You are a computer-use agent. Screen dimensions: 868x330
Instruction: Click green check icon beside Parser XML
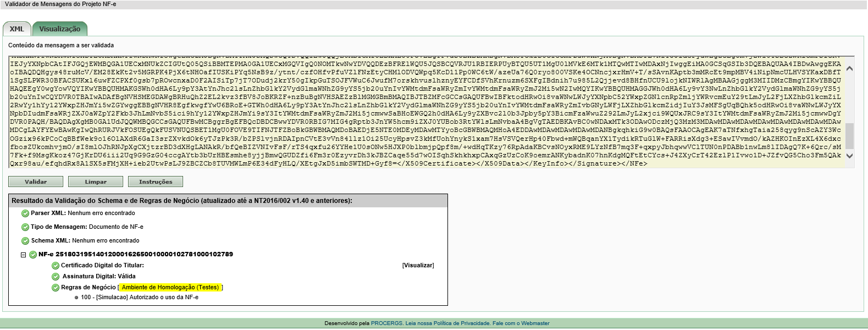(x=25, y=213)
